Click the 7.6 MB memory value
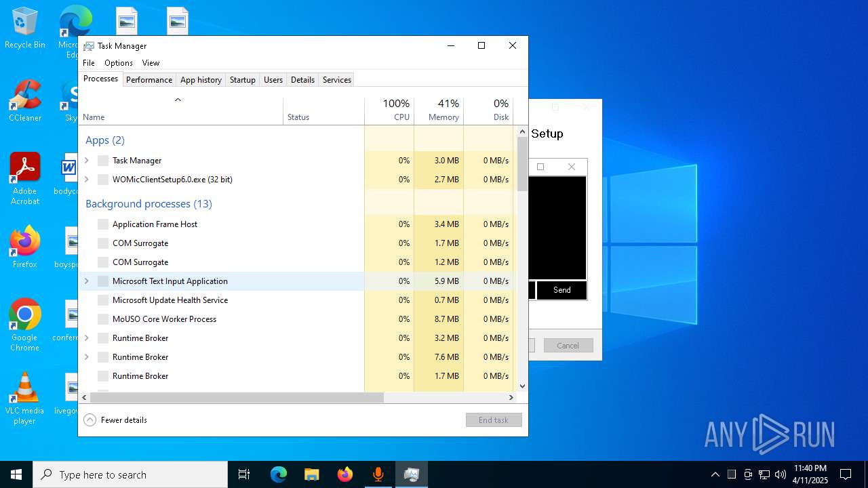This screenshot has height=488, width=868. coord(446,357)
